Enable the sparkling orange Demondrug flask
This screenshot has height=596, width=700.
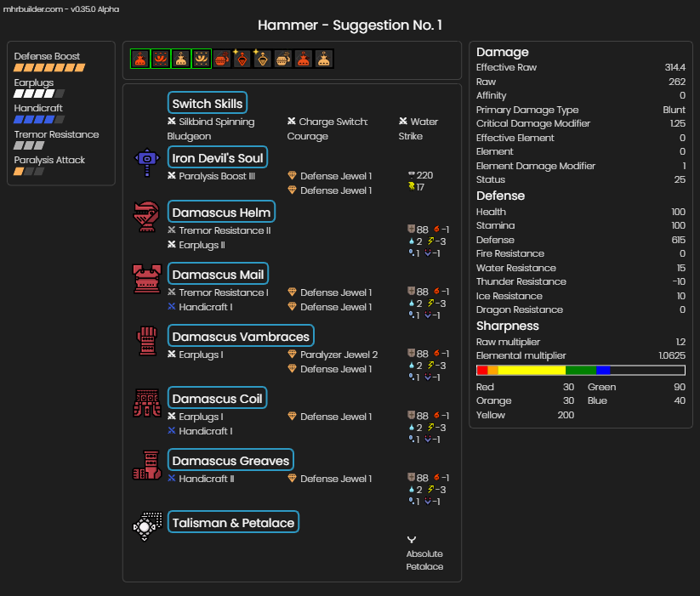coord(242,59)
